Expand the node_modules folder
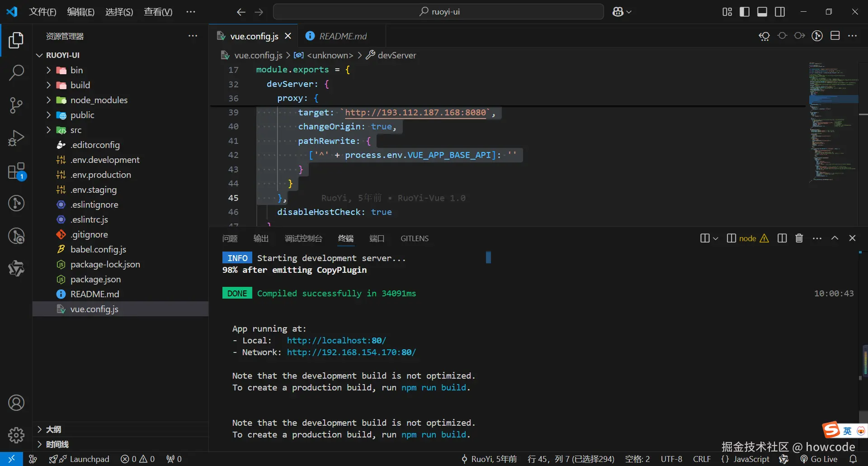This screenshot has height=466, width=868. point(120,100)
